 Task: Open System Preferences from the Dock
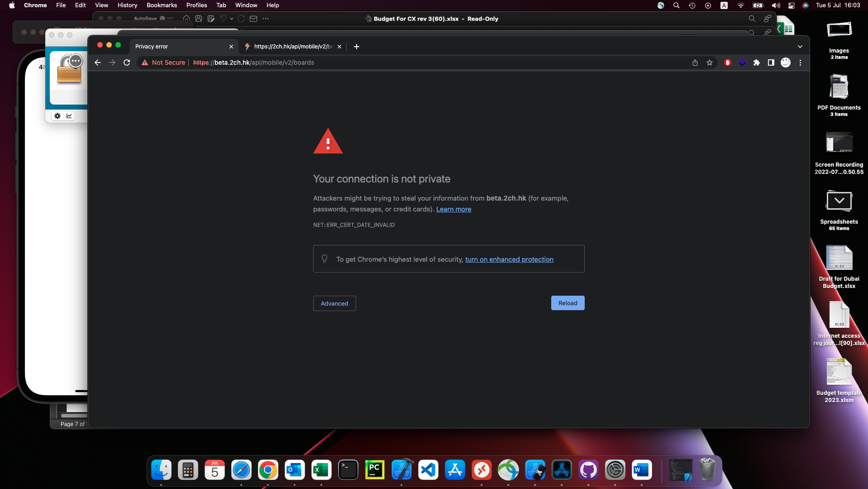click(x=615, y=470)
